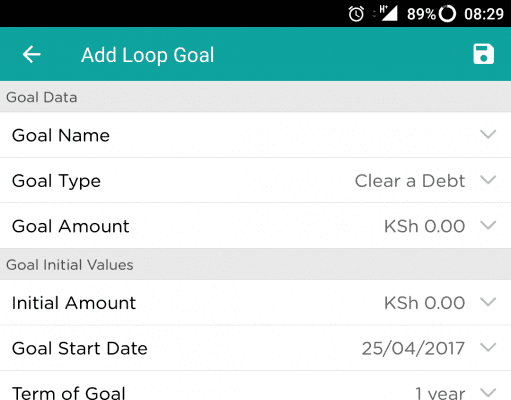Tap the 08:29 clock in status bar
Image resolution: width=511 pixels, height=400 pixels.
(484, 14)
